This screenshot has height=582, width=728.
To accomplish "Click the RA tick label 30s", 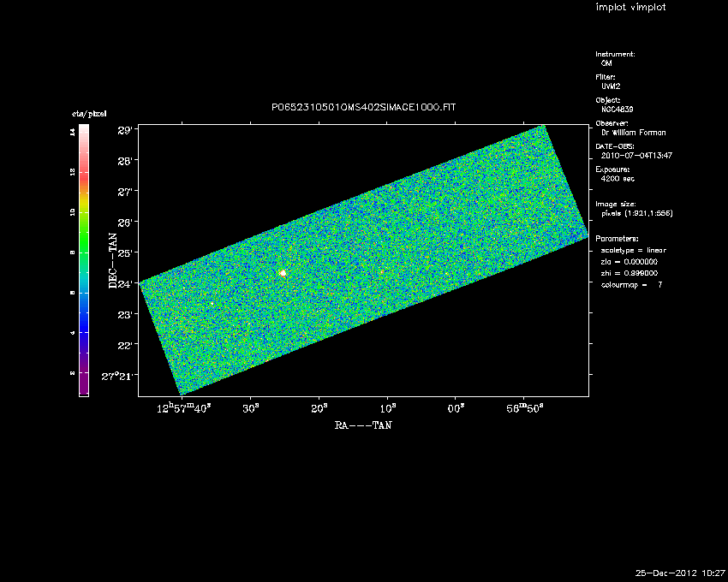I will [251, 408].
